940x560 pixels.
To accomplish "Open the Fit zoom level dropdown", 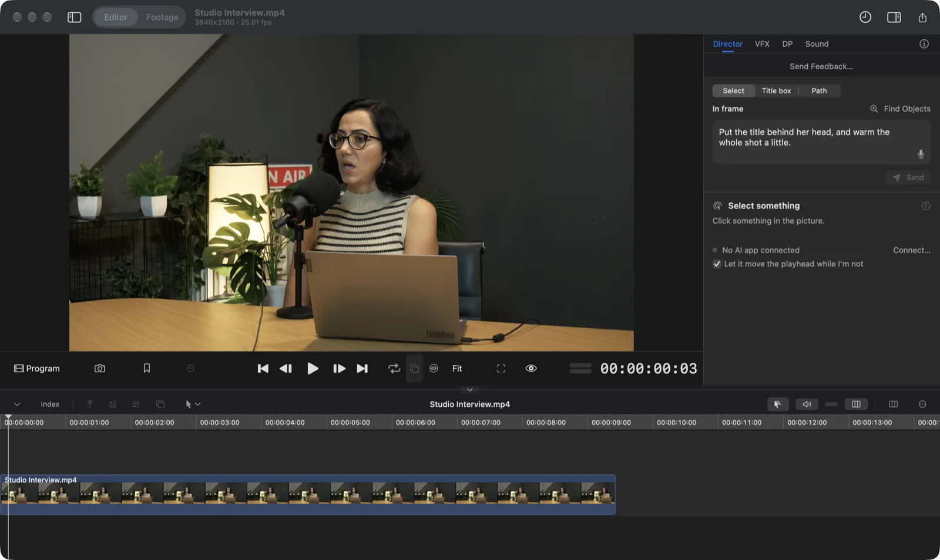I will 457,369.
